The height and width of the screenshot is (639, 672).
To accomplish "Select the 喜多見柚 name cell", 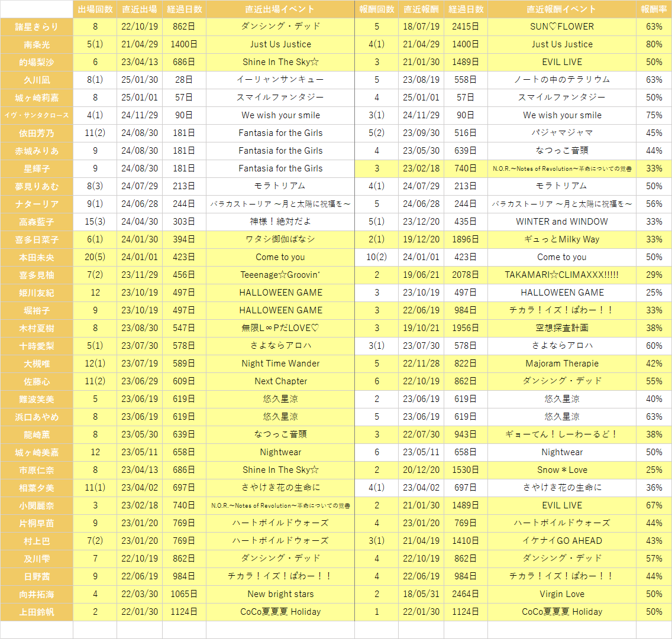I will 37,275.
